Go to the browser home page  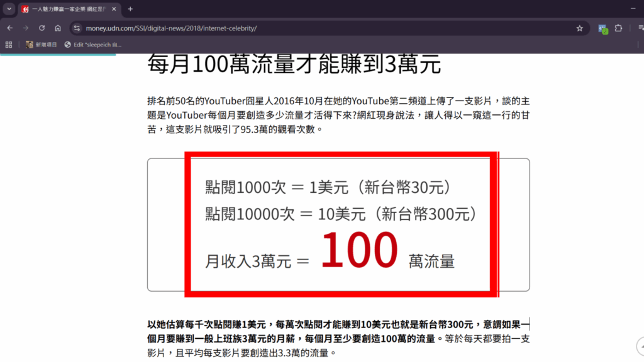click(58, 28)
